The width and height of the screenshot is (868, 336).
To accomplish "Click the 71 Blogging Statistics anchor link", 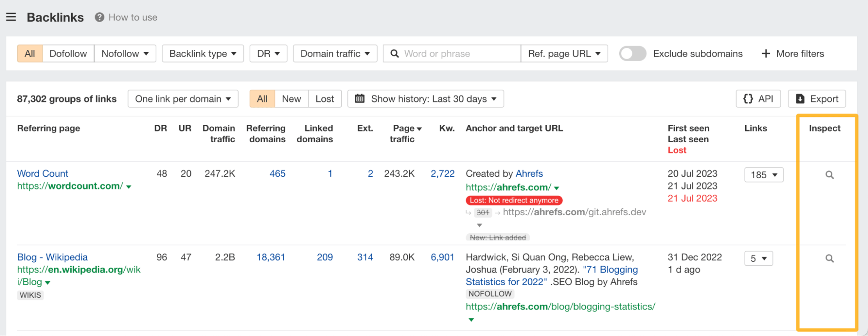I will pos(551,276).
